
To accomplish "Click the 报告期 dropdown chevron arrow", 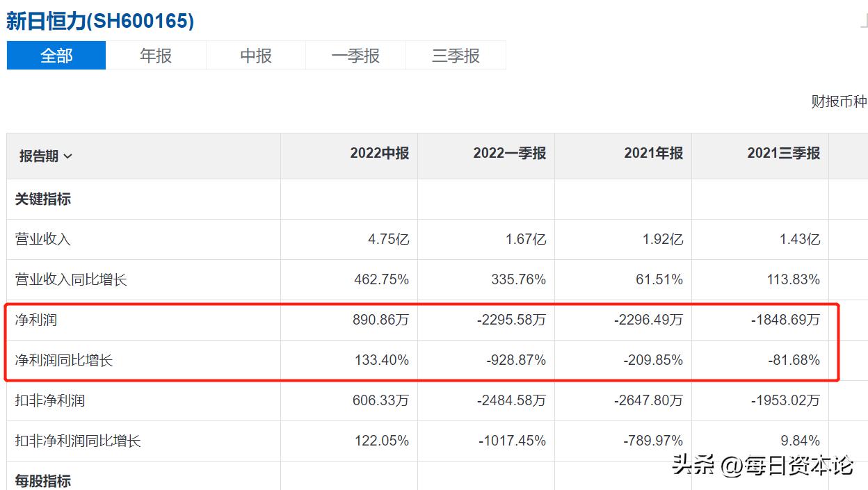I will click(69, 157).
